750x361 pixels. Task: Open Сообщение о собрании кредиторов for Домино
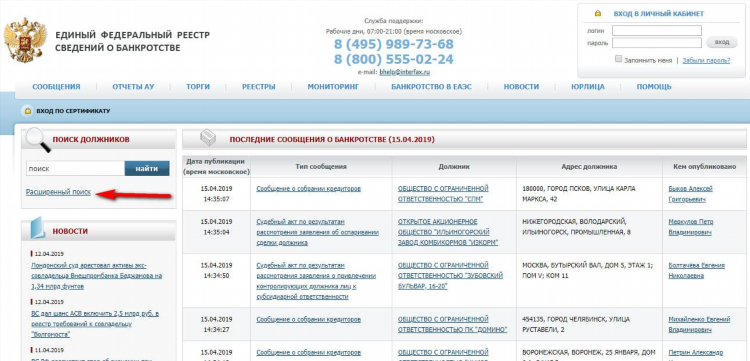coord(309,319)
